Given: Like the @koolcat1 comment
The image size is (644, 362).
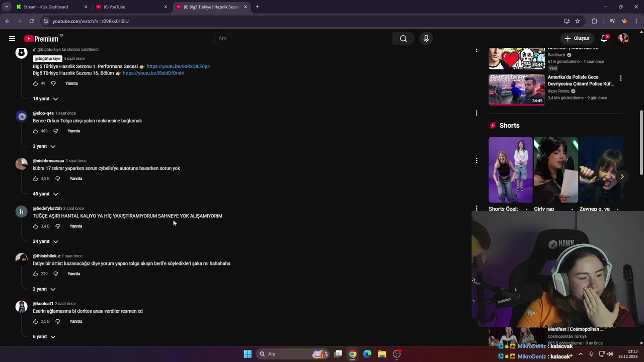Looking at the screenshot, I should (x=35, y=321).
